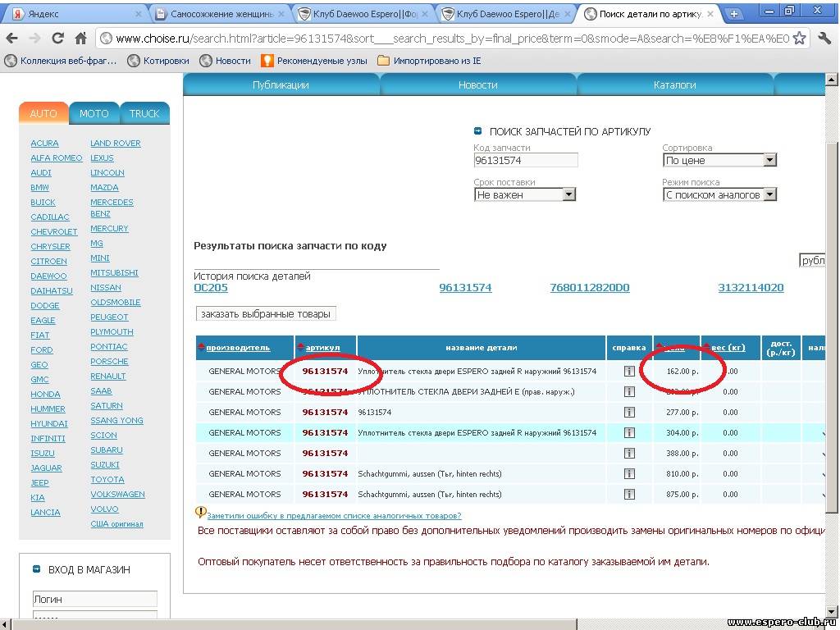Select the AUTO category tab
This screenshot has width=840, height=630.
[43, 113]
